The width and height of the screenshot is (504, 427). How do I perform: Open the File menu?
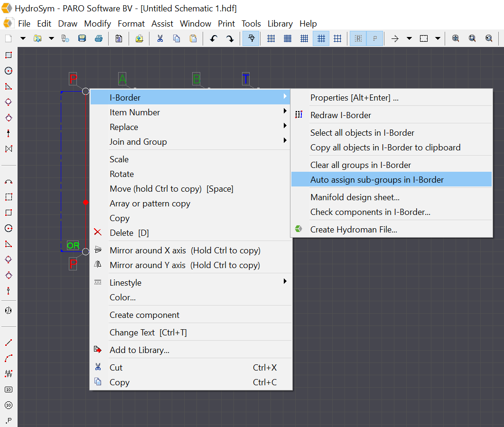[x=24, y=23]
